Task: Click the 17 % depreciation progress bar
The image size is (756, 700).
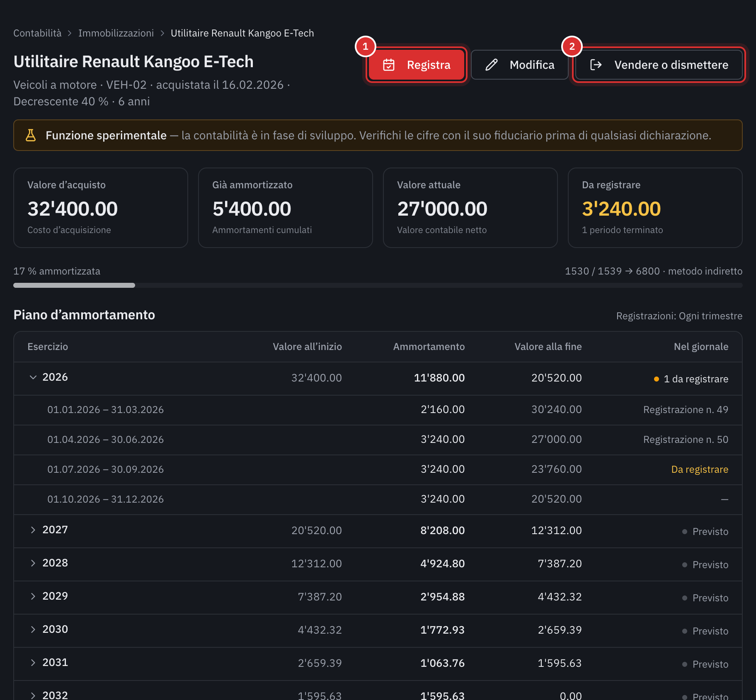Action: (378, 285)
